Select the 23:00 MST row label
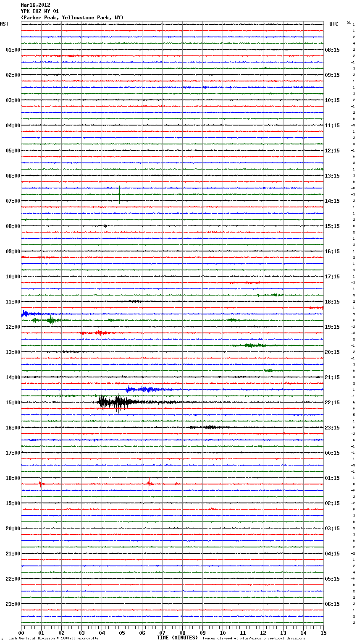Image resolution: width=357 pixels, height=644 pixels. (x=13, y=604)
